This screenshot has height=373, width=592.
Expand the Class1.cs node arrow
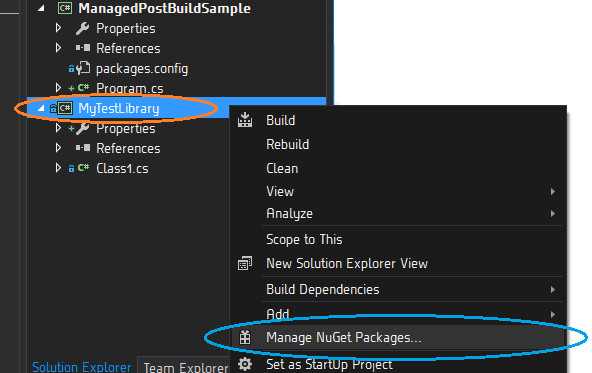point(58,168)
